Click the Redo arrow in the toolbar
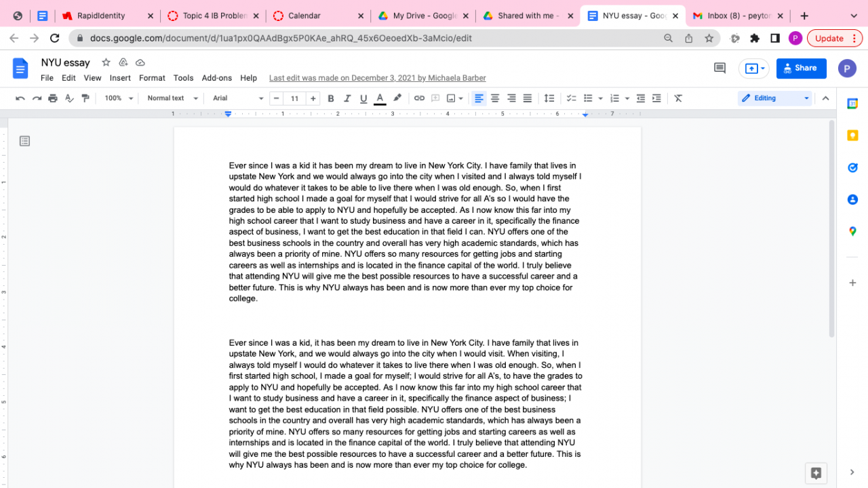The width and height of the screenshot is (868, 488). pyautogui.click(x=37, y=98)
